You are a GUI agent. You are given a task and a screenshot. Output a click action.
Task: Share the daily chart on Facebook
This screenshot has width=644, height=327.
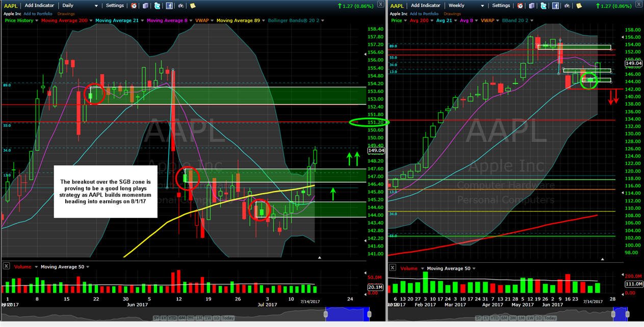coord(169,6)
